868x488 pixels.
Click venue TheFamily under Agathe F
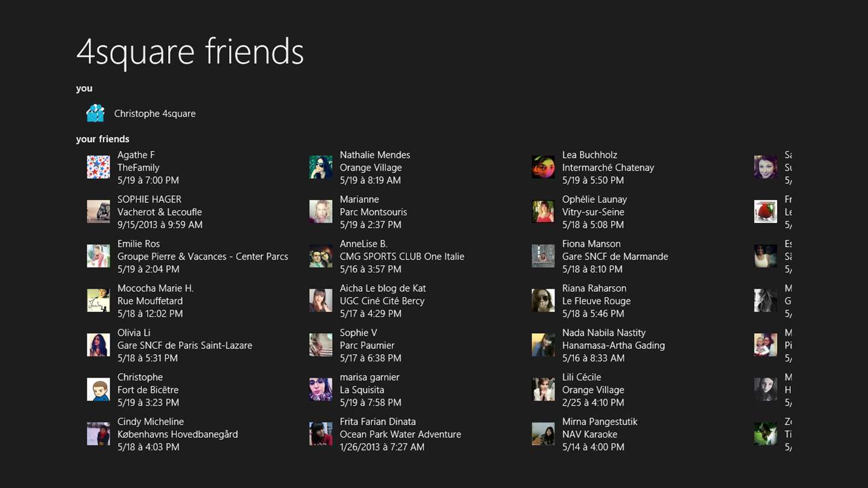point(139,167)
